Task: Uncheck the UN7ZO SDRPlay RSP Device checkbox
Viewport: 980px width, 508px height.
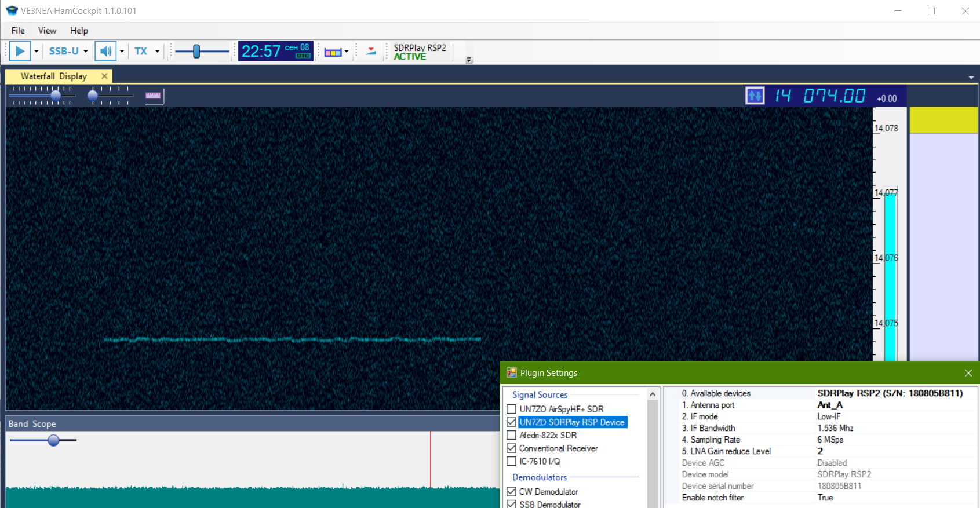Action: (x=511, y=422)
